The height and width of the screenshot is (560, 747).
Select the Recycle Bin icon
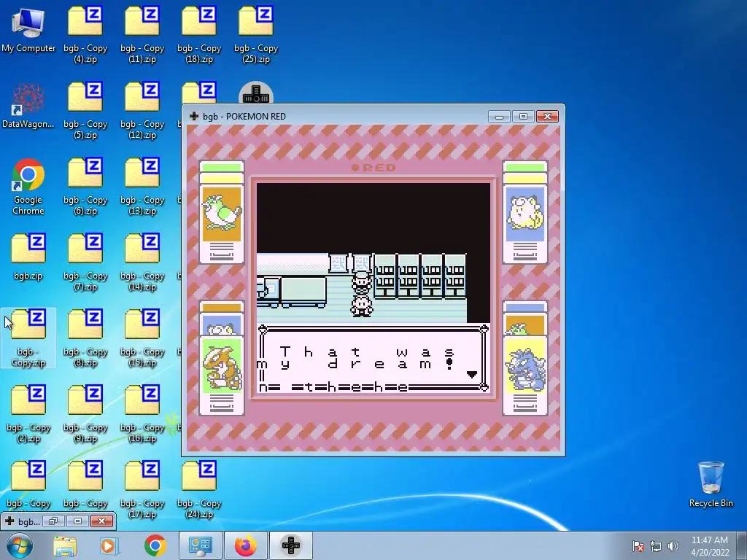tap(711, 484)
